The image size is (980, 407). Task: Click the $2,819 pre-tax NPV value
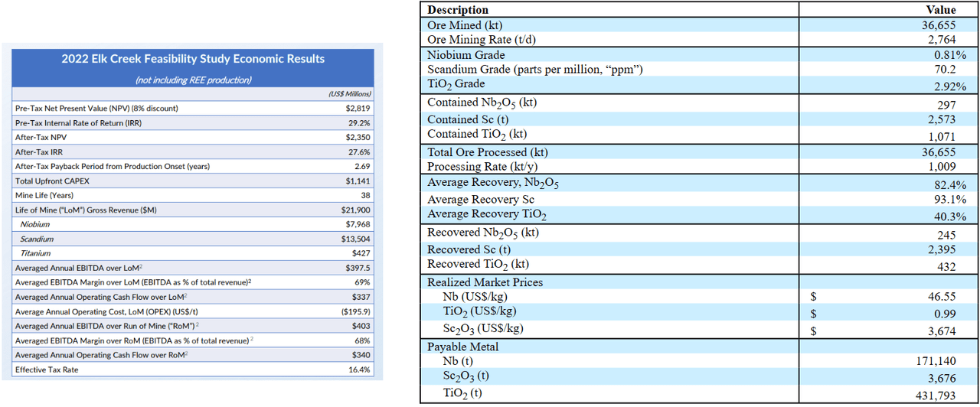(x=358, y=109)
